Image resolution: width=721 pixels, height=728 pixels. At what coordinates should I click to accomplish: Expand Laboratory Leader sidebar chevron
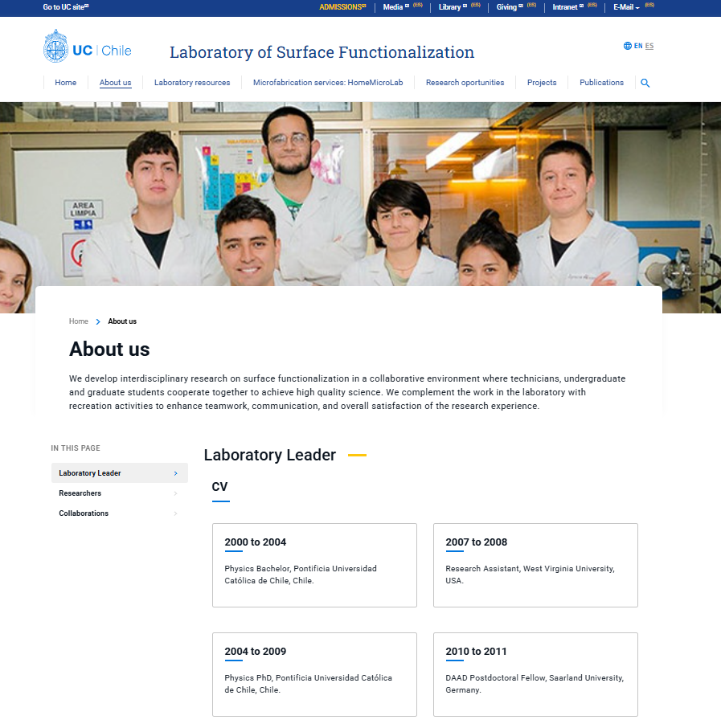tap(175, 473)
